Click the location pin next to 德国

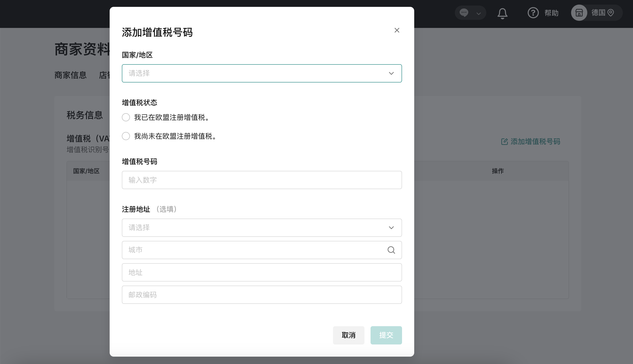coord(611,13)
